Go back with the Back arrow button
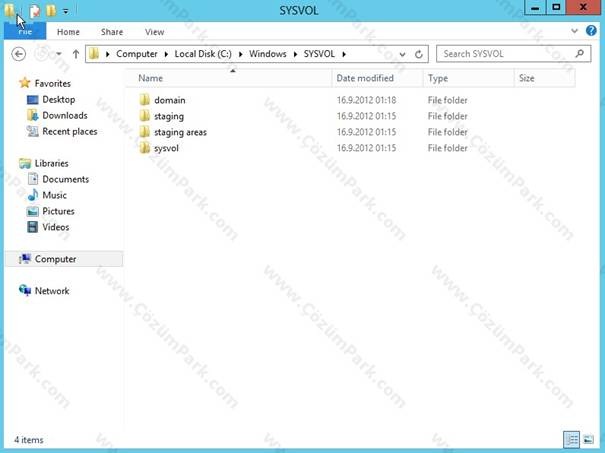The image size is (605, 453). [19, 54]
